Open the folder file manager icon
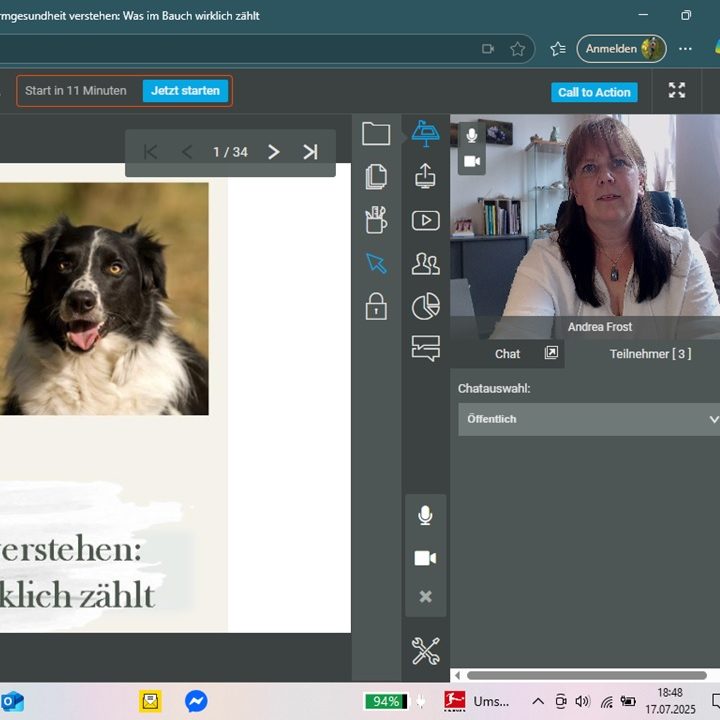This screenshot has height=720, width=720. [376, 134]
